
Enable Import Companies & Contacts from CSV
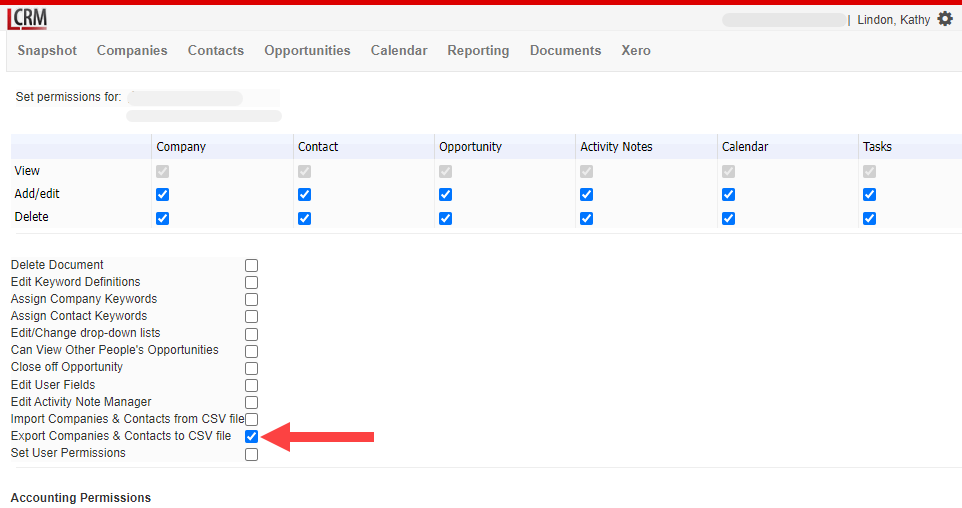click(252, 420)
